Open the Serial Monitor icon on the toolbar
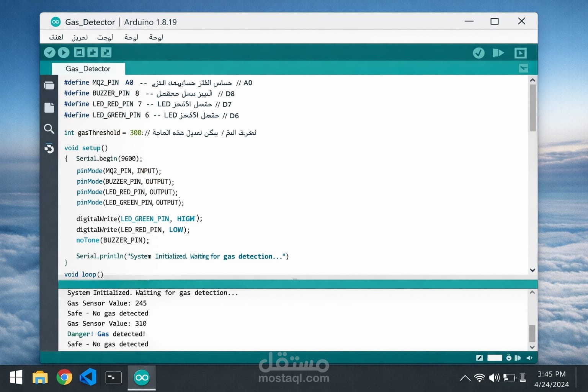The width and height of the screenshot is (588, 392). pyautogui.click(x=521, y=53)
